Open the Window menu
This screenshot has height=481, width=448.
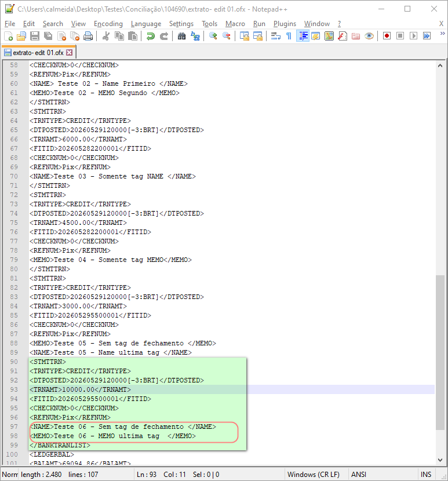(x=316, y=24)
